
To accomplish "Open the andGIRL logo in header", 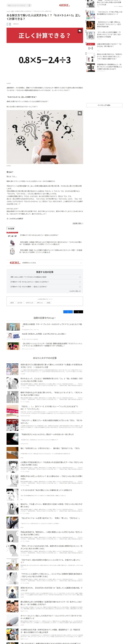I will (x=64, y=5).
